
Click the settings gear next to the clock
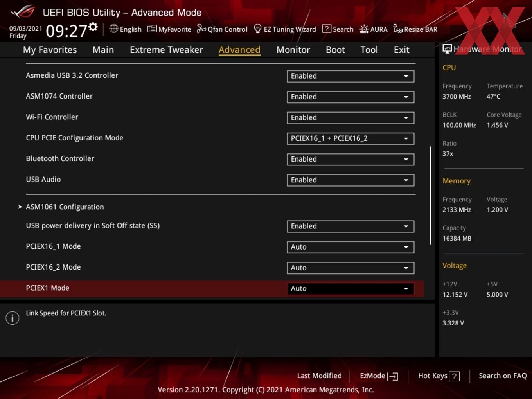[x=93, y=27]
